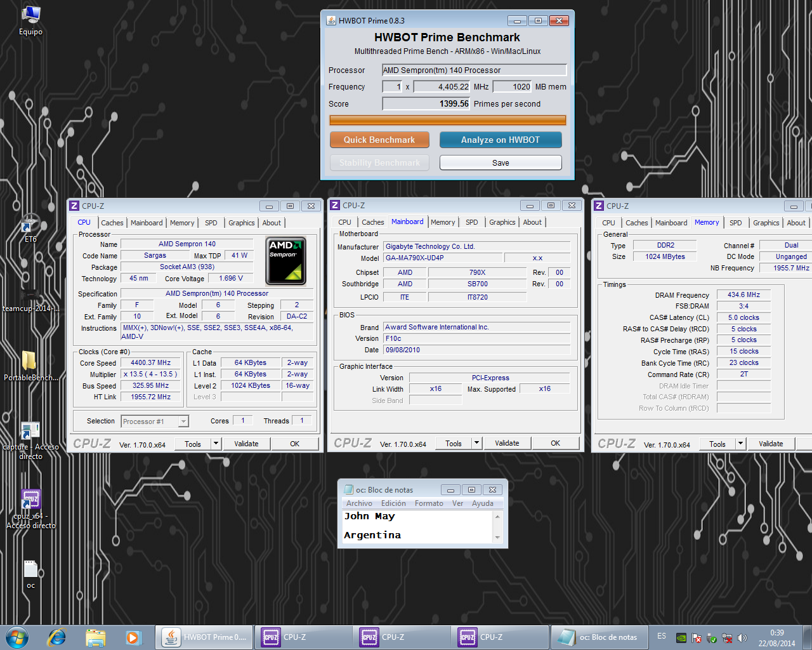Open Windows Explorer from the taskbar
812x650 pixels.
(95, 637)
